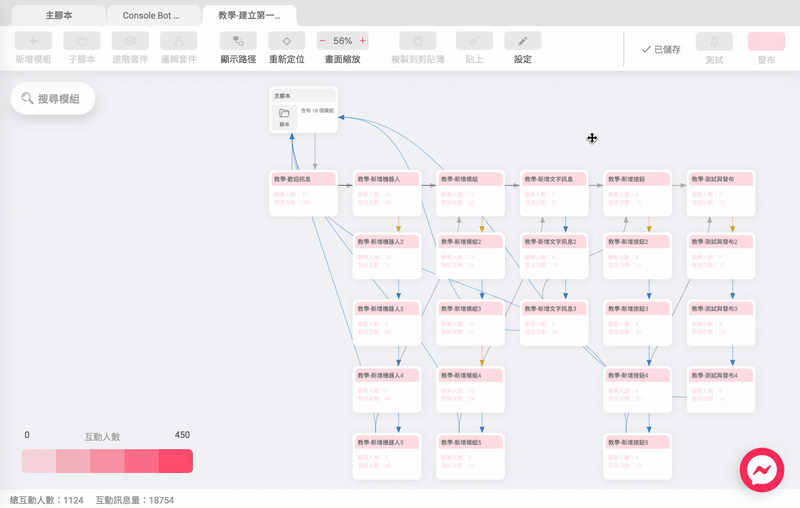Viewport: 800px width, 508px height.
Task: Select the 教學-新增機器人2 node
Action: (387, 256)
